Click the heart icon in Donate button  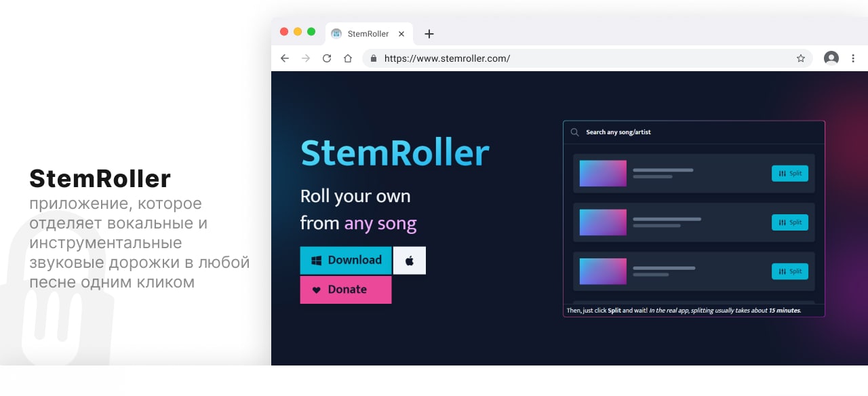coord(316,290)
